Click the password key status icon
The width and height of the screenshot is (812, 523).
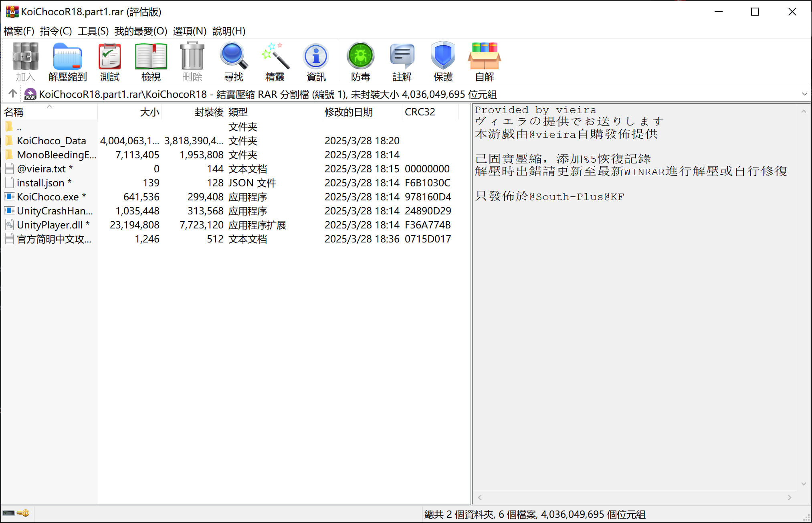point(24,513)
